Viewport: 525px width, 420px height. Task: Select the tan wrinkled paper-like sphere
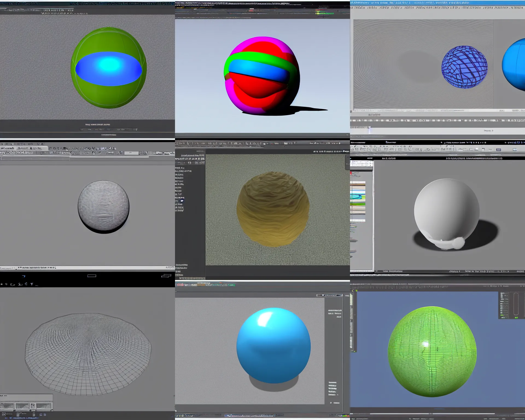pos(273,209)
